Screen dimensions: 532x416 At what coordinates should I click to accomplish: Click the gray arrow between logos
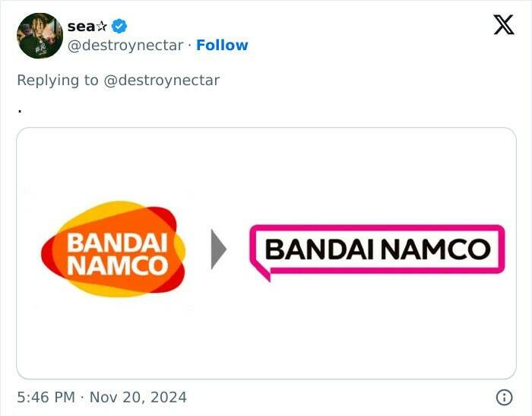[x=218, y=249]
